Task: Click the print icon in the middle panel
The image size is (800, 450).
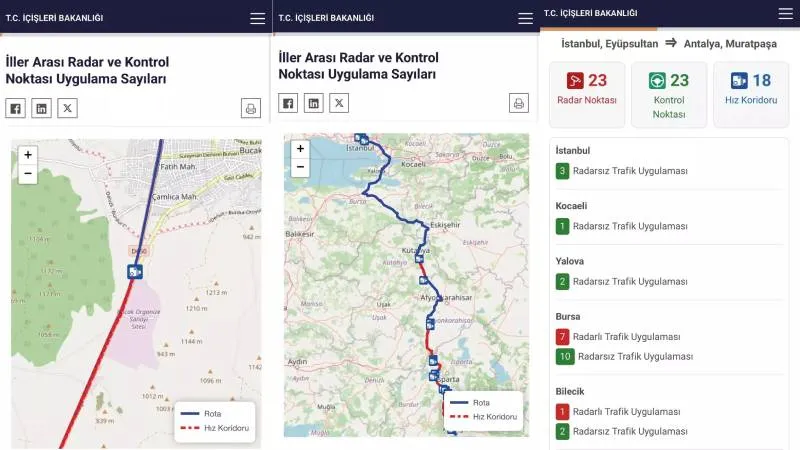Action: 519,103
